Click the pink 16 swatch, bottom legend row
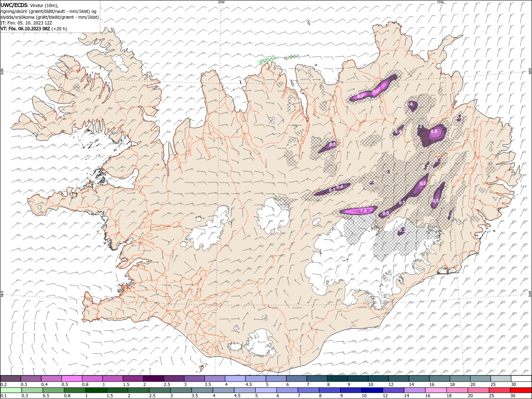The width and height of the screenshot is (532, 399). tap(436, 390)
